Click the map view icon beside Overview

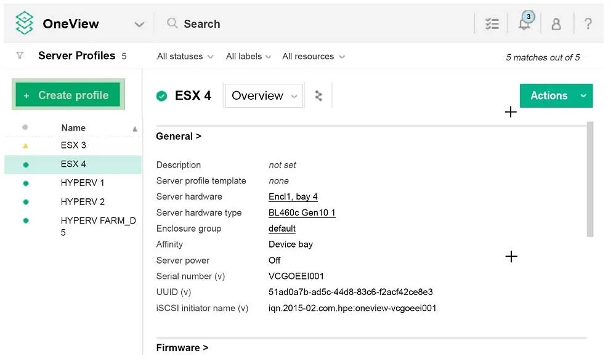318,95
